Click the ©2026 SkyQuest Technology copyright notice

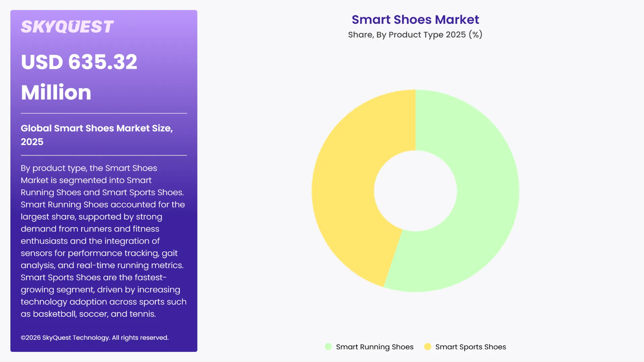95,338
